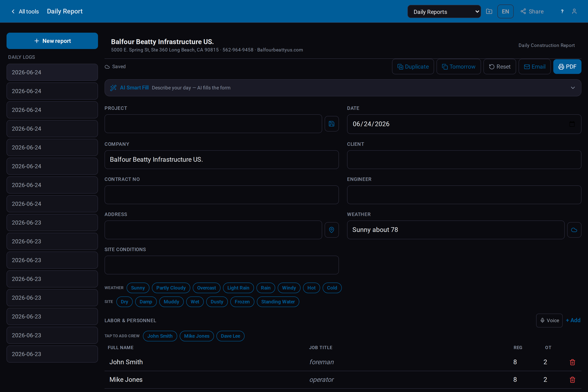Go back to All tools

pyautogui.click(x=25, y=11)
